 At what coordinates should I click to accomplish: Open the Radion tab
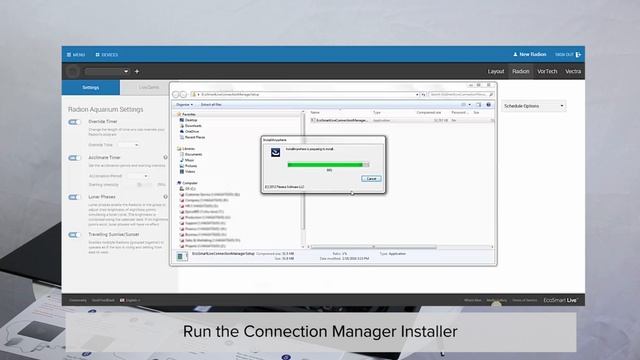(x=521, y=71)
